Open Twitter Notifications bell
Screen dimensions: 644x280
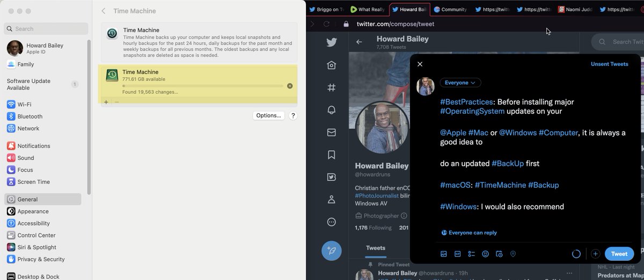point(332,110)
